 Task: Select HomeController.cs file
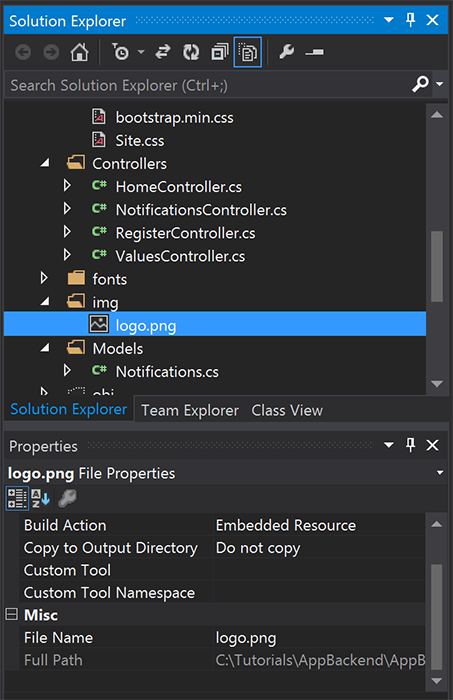coord(179,187)
